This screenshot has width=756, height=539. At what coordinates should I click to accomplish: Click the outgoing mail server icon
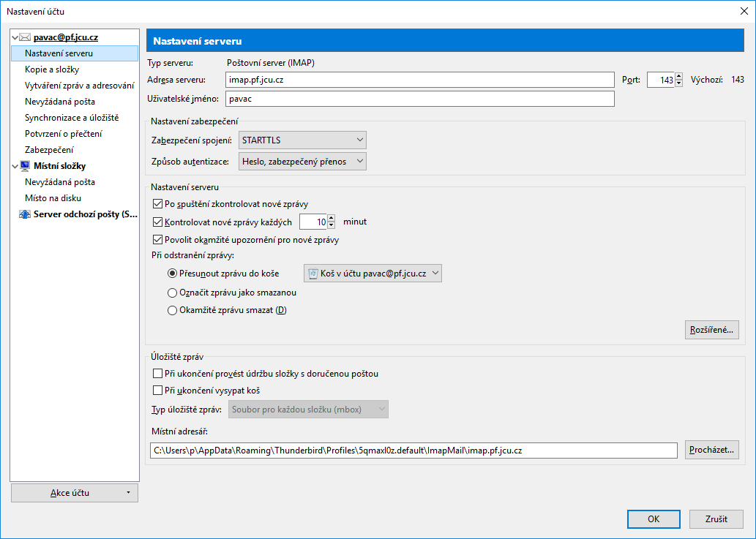pyautogui.click(x=25, y=214)
